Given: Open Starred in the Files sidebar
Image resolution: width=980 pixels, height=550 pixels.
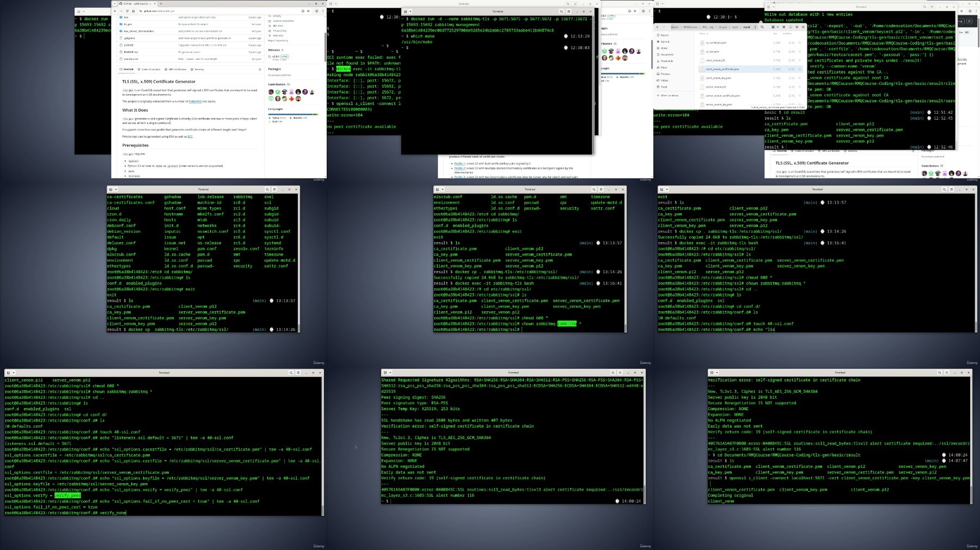Looking at the screenshot, I should [x=665, y=42].
